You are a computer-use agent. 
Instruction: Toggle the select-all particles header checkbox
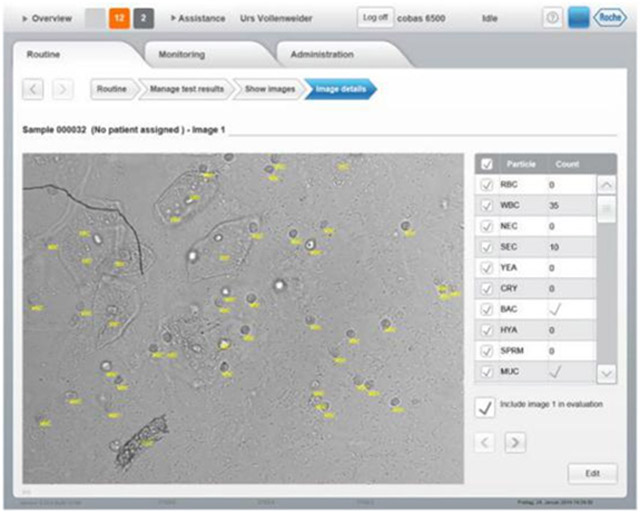click(487, 164)
